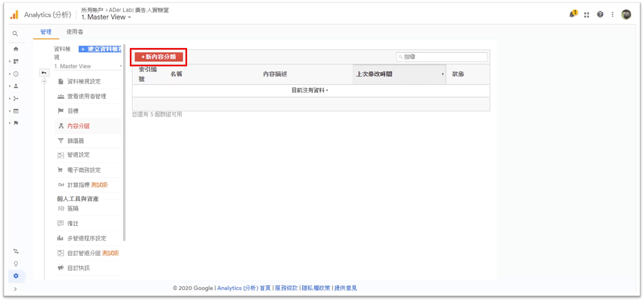Click the back arrow button in view column
The image size is (644, 301).
44,73
